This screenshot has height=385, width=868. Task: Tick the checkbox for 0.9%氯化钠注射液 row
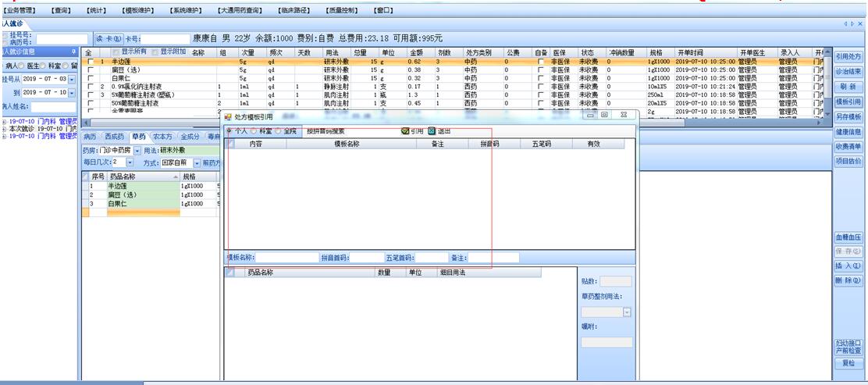[91, 87]
